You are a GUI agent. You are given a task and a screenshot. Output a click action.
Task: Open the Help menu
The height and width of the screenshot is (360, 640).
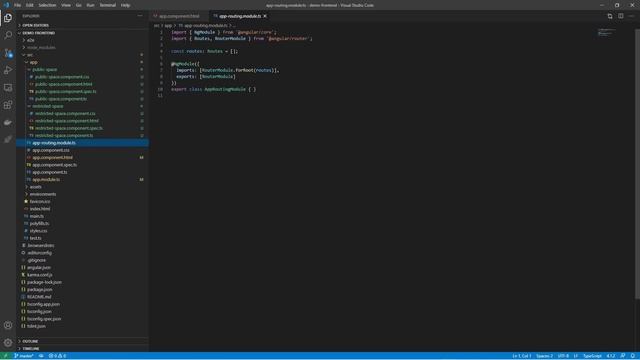tap(125, 5)
